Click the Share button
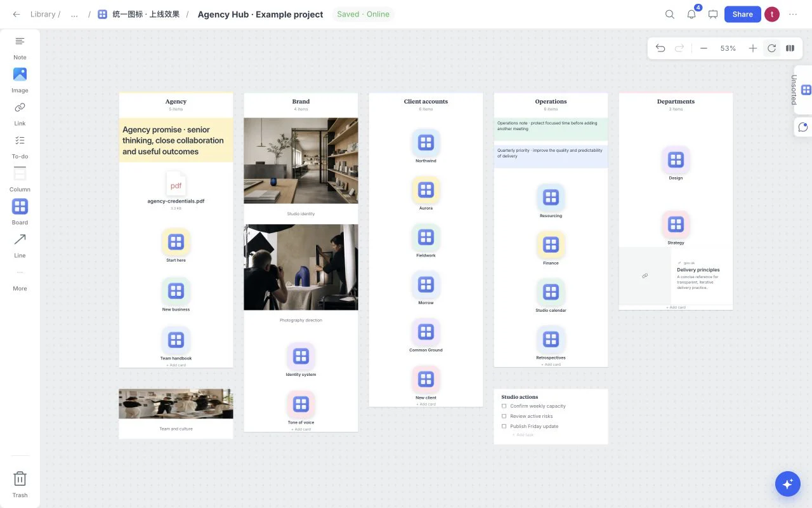 [742, 14]
